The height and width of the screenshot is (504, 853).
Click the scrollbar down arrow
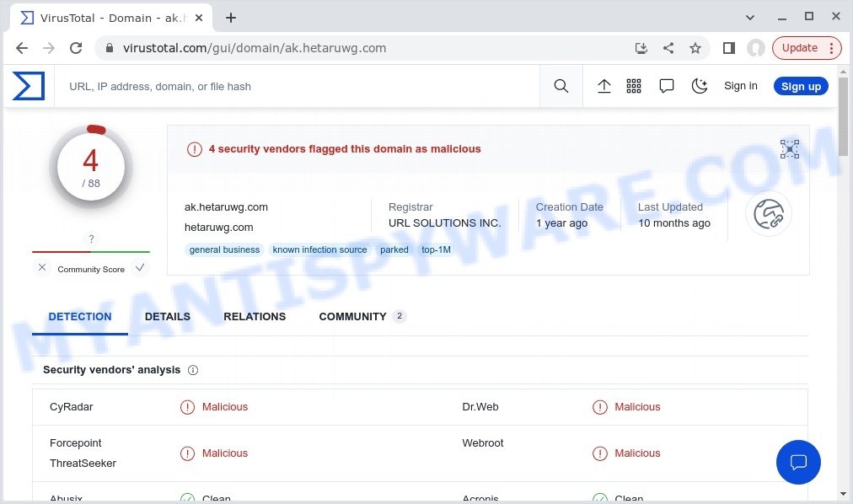click(x=843, y=494)
